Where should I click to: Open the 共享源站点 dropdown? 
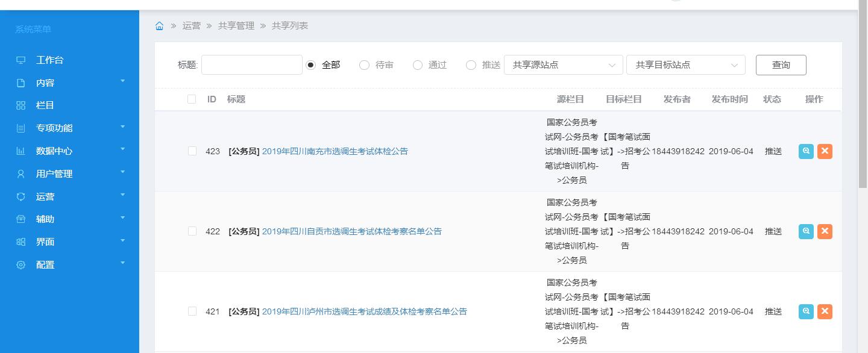coord(564,65)
